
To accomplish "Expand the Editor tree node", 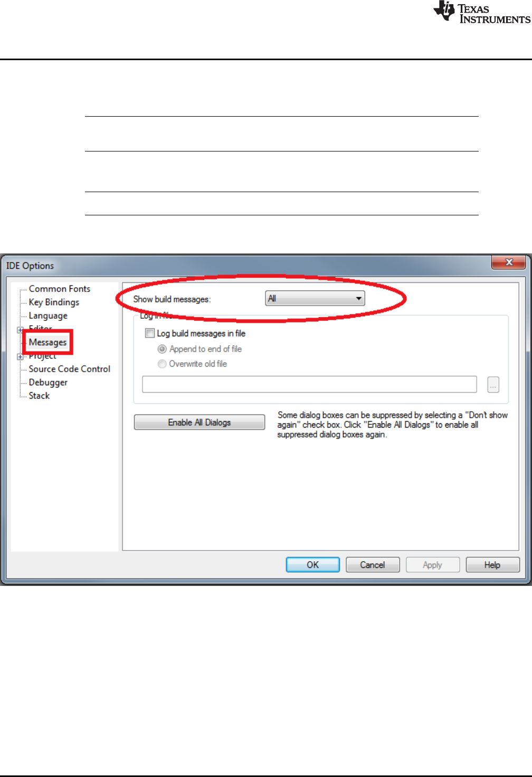I will (20, 329).
